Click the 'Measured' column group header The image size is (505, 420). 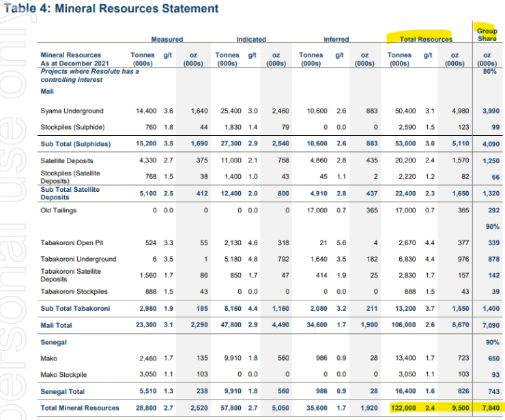tap(166, 40)
